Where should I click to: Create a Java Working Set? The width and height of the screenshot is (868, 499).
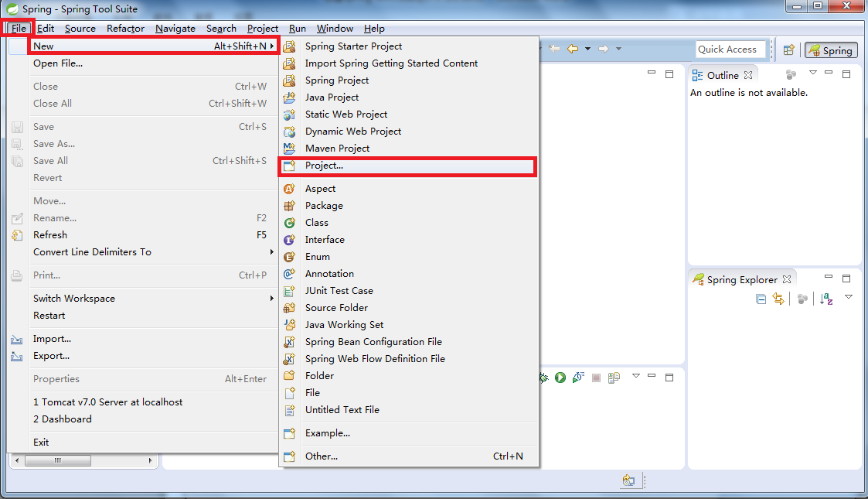point(408,325)
